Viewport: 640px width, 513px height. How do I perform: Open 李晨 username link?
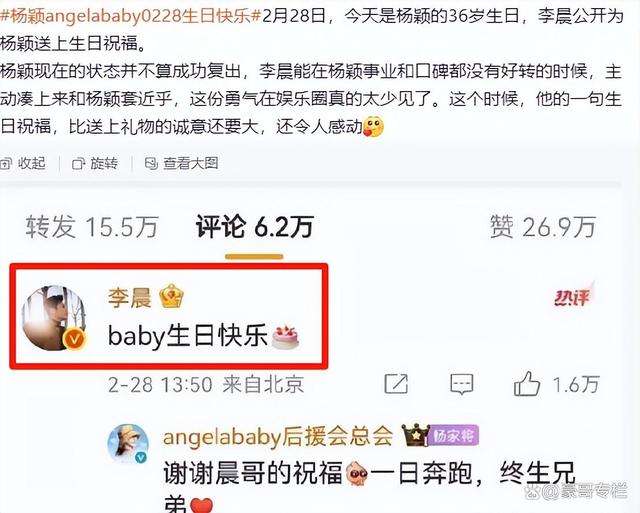(129, 298)
